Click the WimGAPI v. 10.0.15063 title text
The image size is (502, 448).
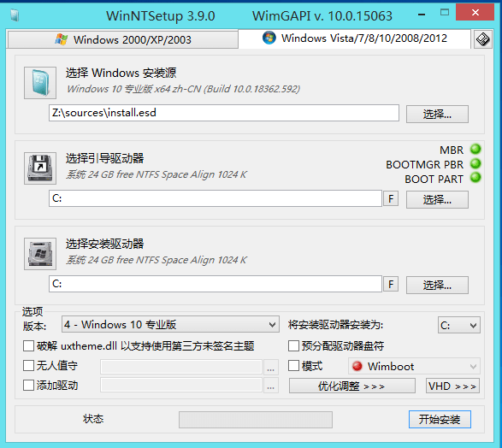(322, 15)
